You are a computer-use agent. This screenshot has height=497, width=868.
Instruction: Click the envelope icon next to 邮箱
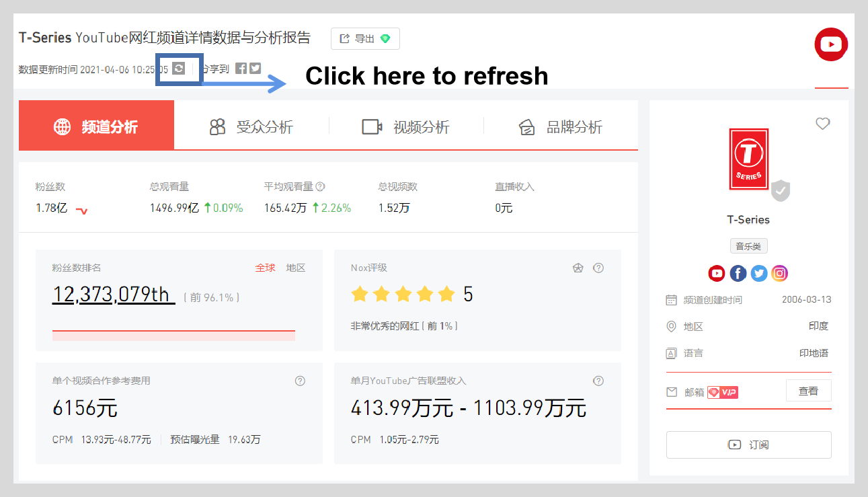pos(671,391)
